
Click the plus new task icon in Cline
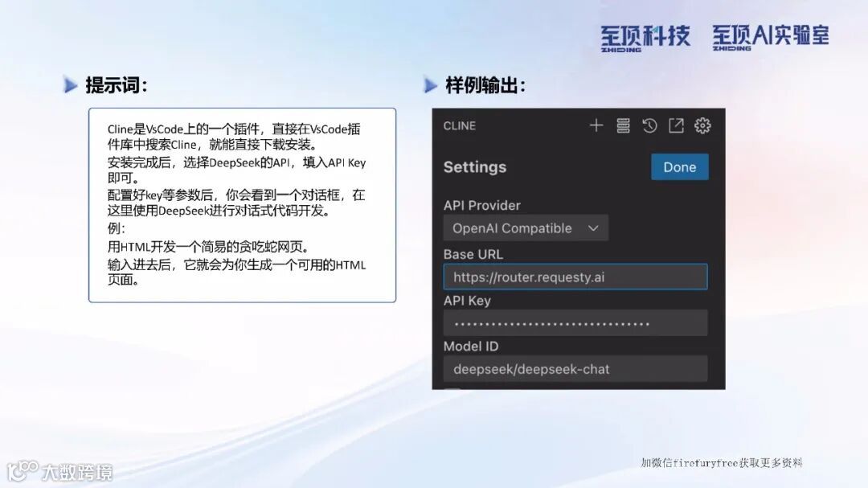[596, 125]
